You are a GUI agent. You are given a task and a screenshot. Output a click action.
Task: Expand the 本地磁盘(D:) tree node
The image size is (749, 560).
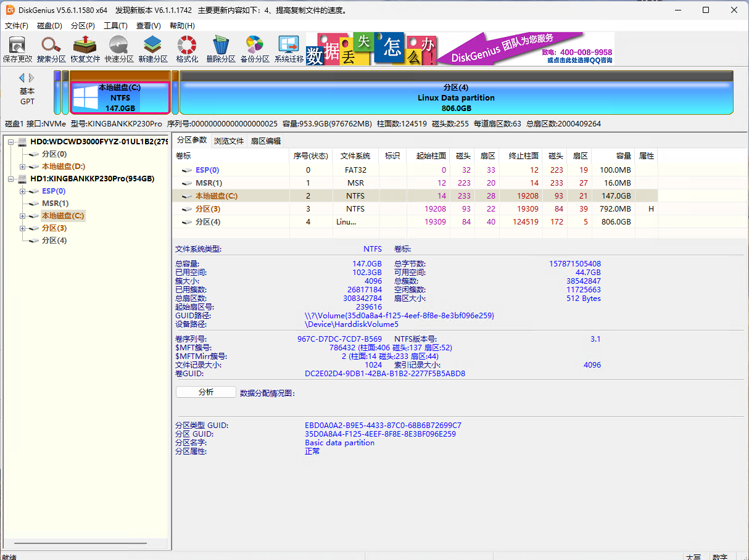(23, 167)
